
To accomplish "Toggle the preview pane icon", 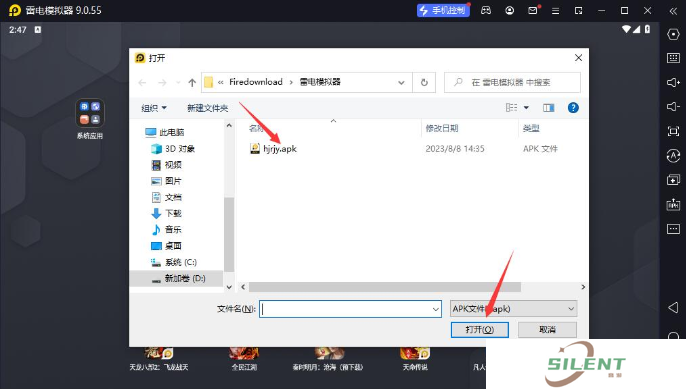I will (x=549, y=108).
